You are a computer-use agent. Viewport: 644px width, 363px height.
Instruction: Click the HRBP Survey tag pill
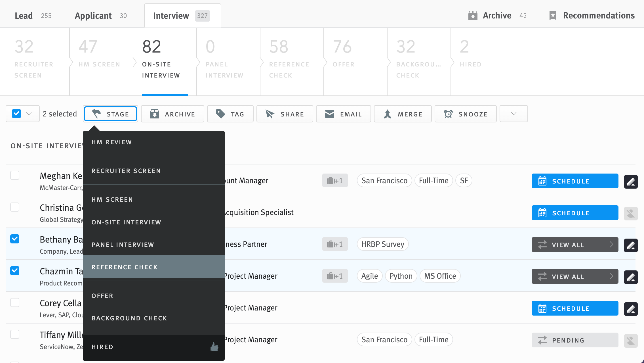pyautogui.click(x=382, y=244)
